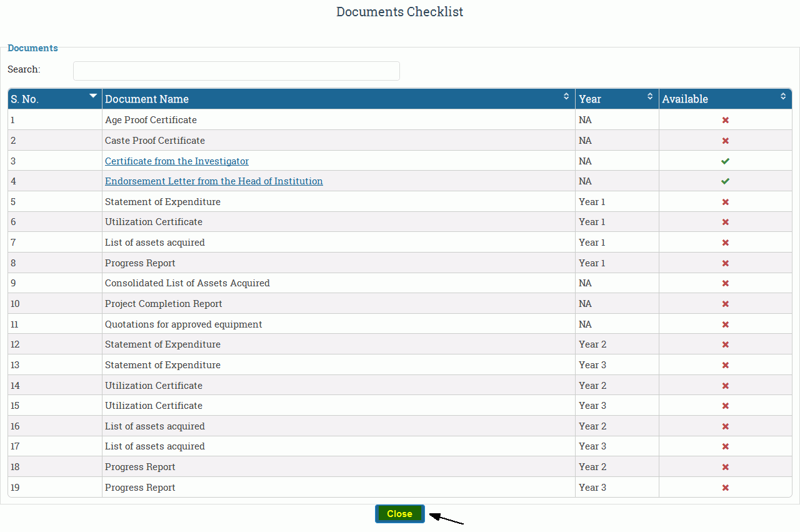800x532 pixels.
Task: Click green checkmark for Endorsement Letter row
Action: 726,181
